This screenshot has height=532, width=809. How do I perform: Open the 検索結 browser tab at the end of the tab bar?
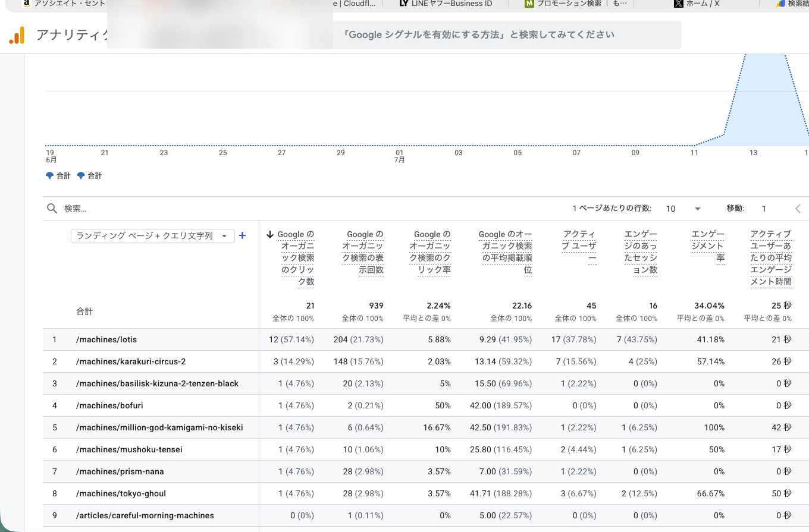792,4
